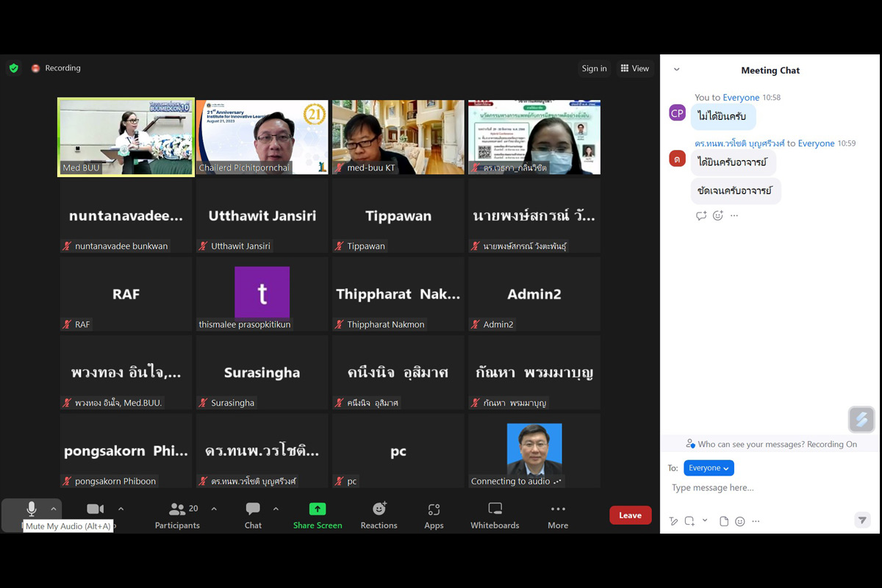Screen dimensions: 882x588
Task: Open the 'Everyone' recipient dropdown in chat
Action: 709,468
